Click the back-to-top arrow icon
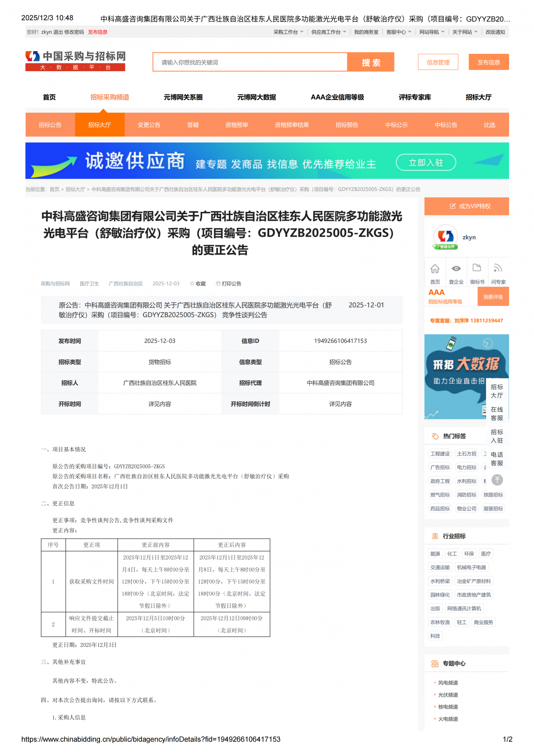The height and width of the screenshot is (756, 534). click(x=497, y=480)
